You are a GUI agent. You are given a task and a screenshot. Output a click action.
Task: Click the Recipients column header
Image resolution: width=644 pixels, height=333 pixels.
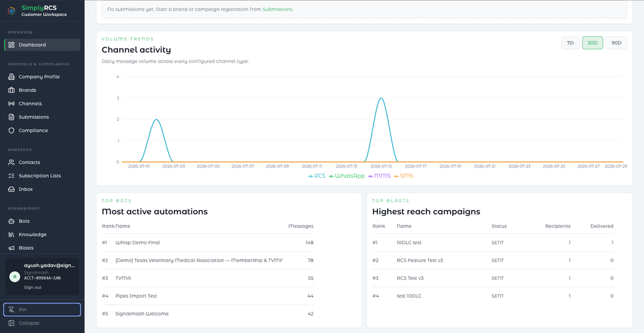coord(558,226)
